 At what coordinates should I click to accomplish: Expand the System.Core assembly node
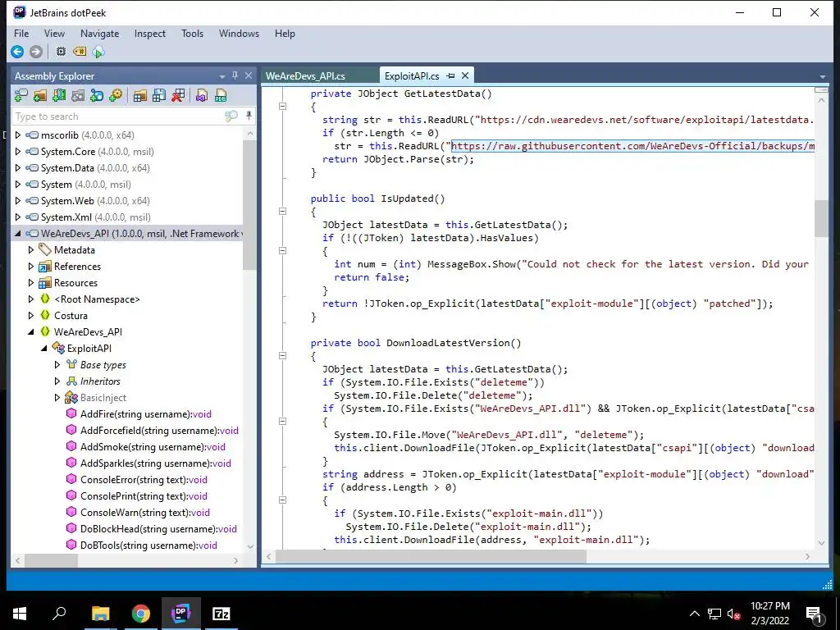point(18,152)
